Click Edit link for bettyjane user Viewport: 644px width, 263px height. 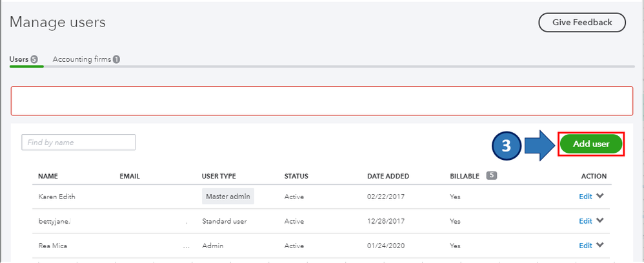[x=585, y=221]
